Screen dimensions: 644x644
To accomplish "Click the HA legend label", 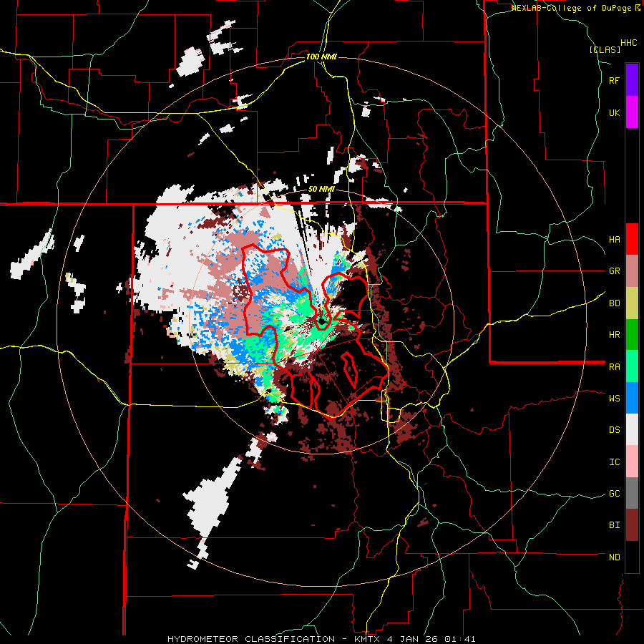I will [614, 239].
